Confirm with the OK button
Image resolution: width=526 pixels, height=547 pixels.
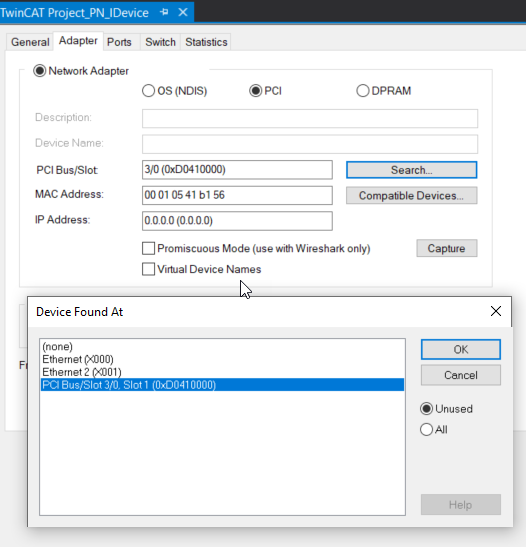461,350
